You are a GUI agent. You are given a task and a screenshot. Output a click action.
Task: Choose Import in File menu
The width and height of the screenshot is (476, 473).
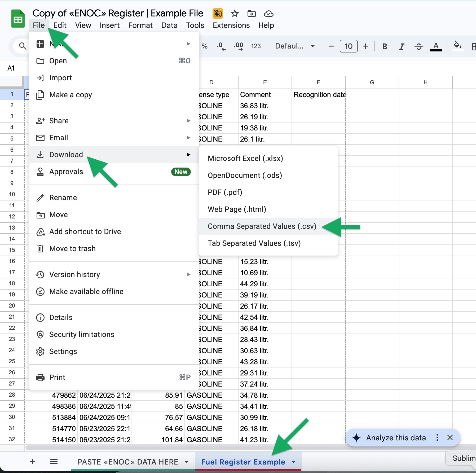[x=114, y=78]
